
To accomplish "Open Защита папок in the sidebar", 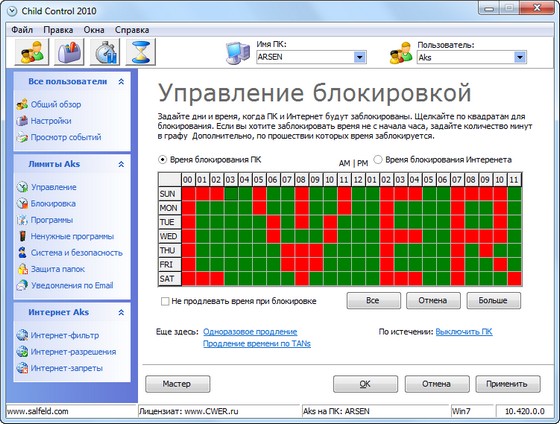I will 57,269.
